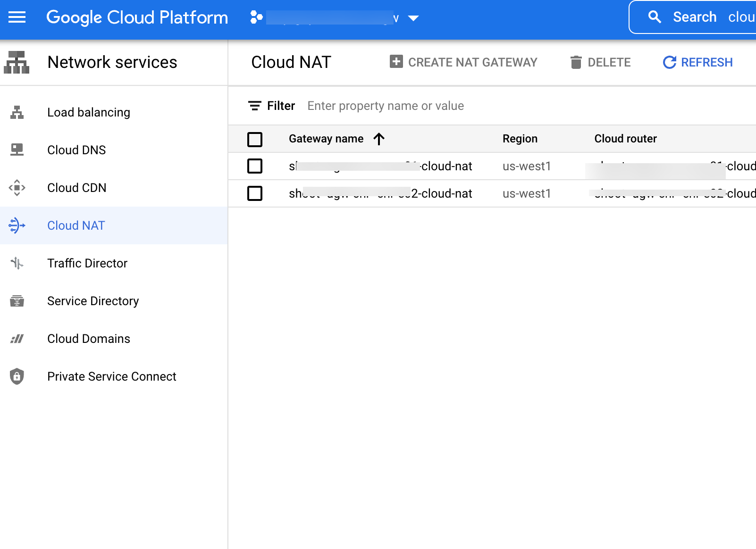The height and width of the screenshot is (549, 756).
Task: Click the Cloud NAT page title
Action: 291,62
